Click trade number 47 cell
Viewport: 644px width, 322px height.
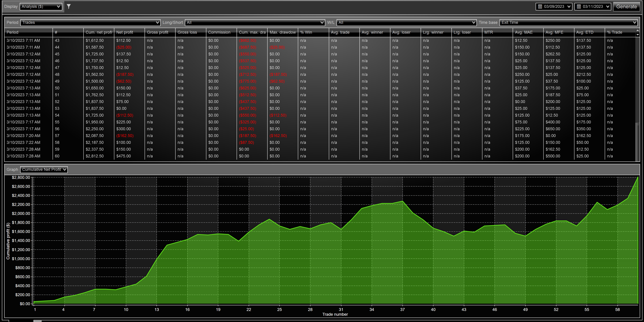click(x=68, y=68)
